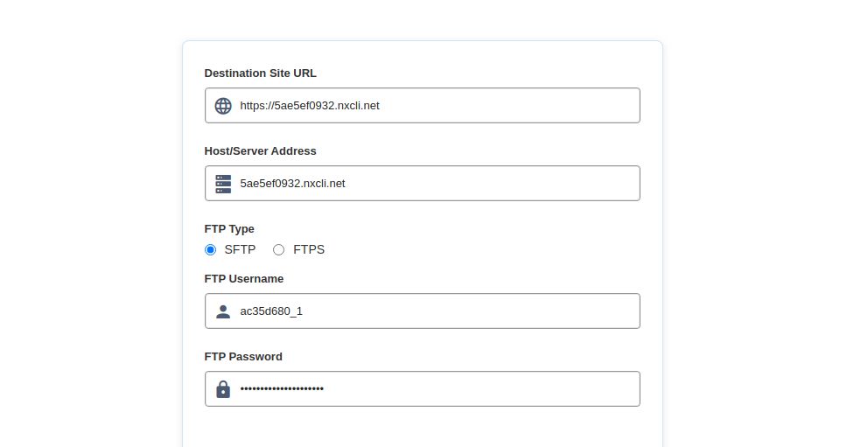Click the padlock icon in password field
Image resolution: width=868 pixels, height=447 pixels.
click(223, 389)
